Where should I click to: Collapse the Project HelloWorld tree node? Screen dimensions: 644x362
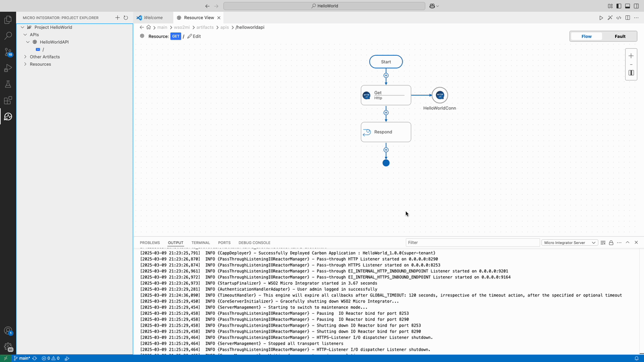[23, 27]
